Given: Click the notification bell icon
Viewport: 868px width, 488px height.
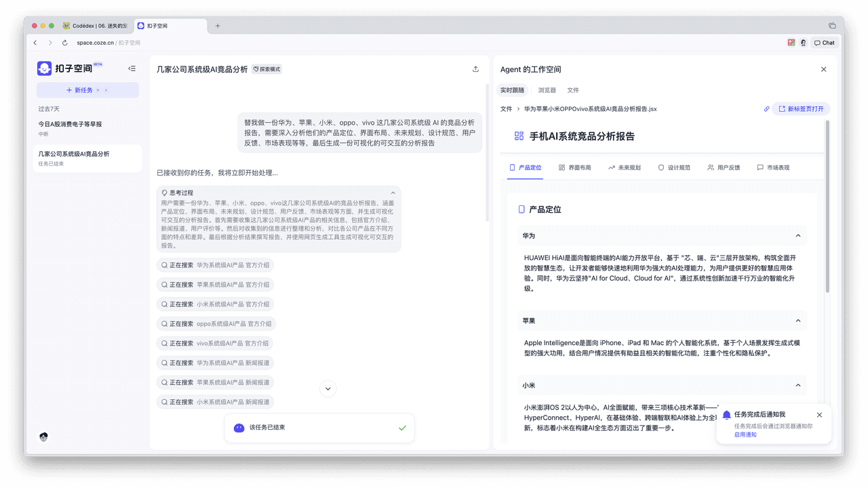Looking at the screenshot, I should tap(727, 415).
